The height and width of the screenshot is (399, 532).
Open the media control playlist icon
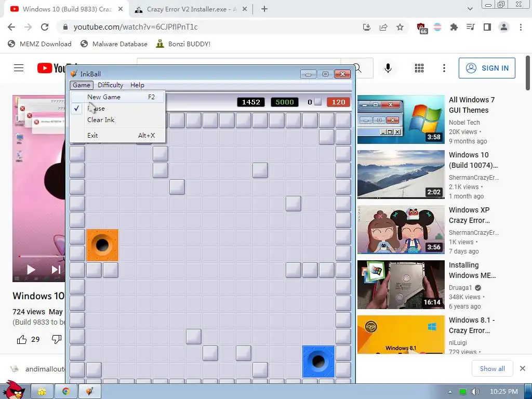click(471, 27)
